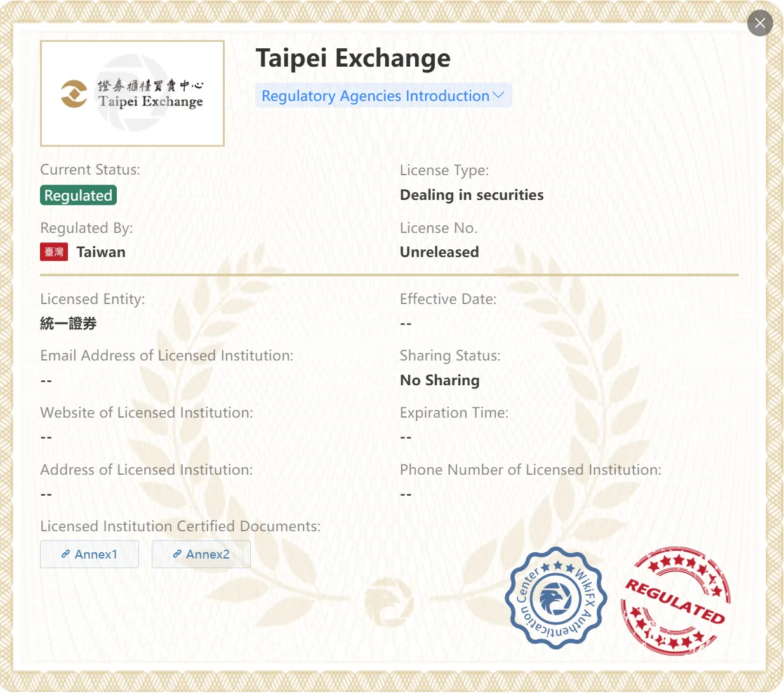The width and height of the screenshot is (784, 695).
Task: Close the license certificate dialog
Action: point(760,23)
